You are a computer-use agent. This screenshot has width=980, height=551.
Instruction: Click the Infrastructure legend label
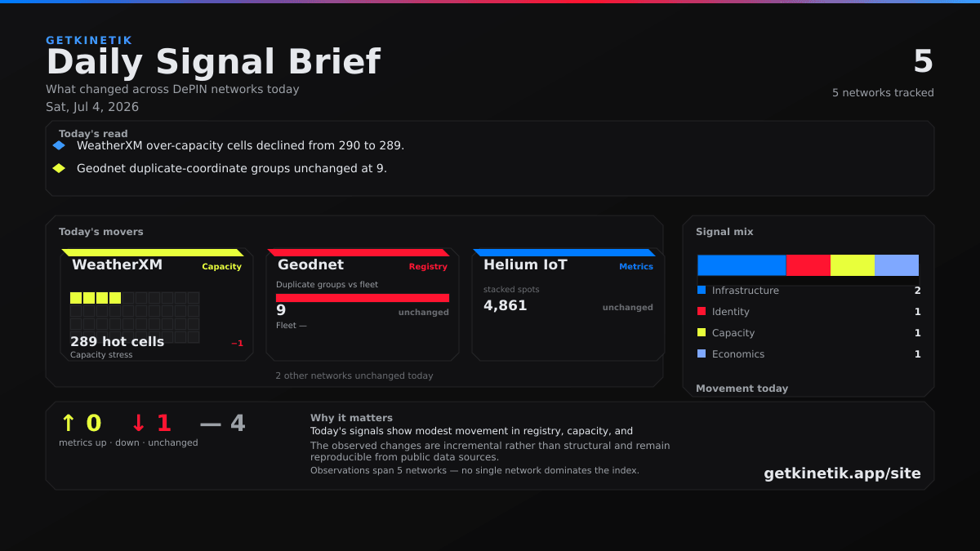(x=746, y=291)
